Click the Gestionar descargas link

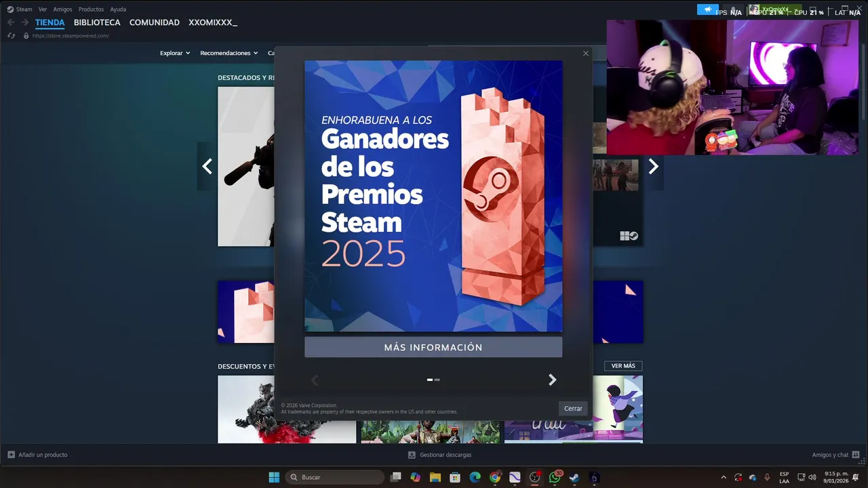pos(446,455)
